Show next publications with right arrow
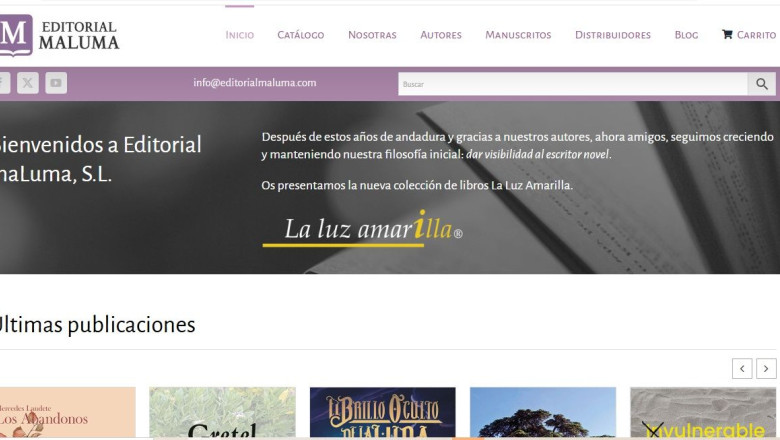The width and height of the screenshot is (780, 440). pos(766,368)
